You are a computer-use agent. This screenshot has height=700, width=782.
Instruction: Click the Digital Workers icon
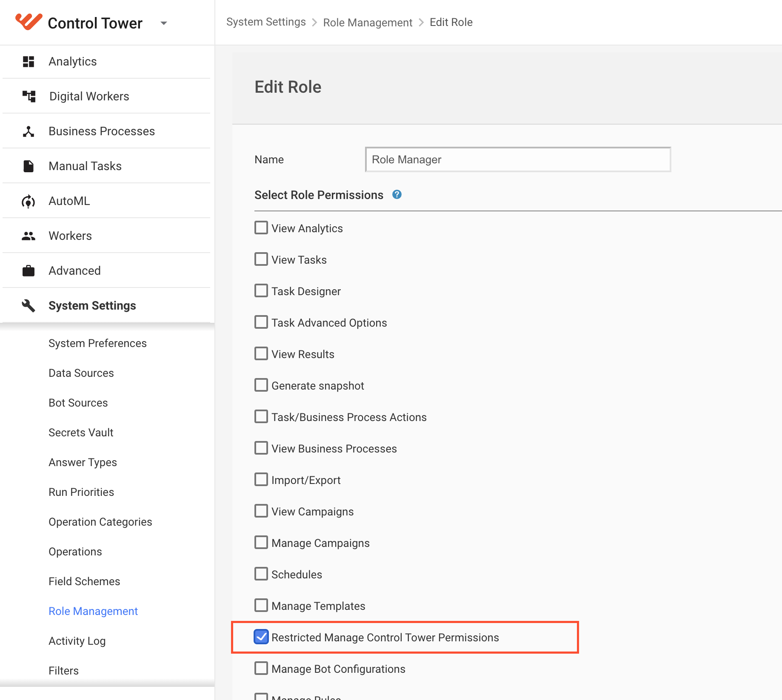point(29,97)
